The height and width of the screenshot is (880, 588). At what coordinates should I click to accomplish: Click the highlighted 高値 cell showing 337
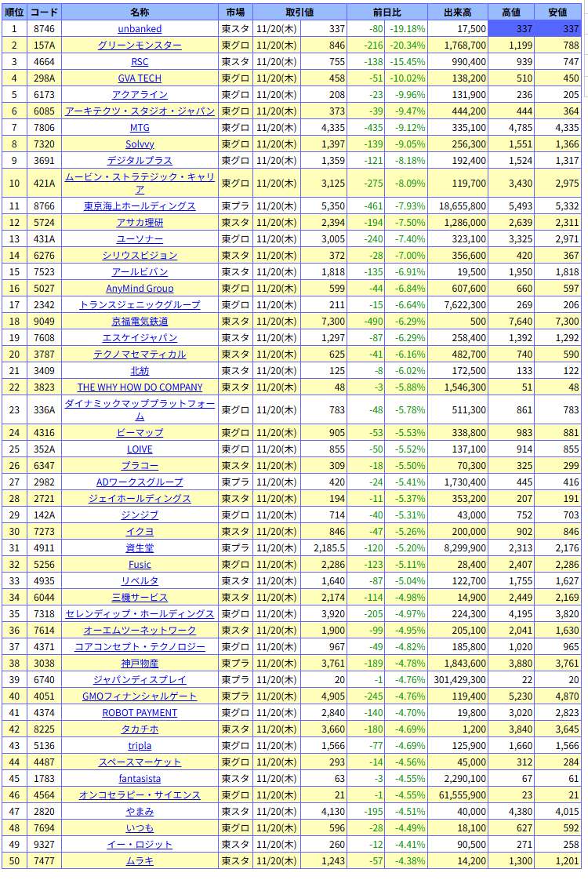tap(511, 29)
